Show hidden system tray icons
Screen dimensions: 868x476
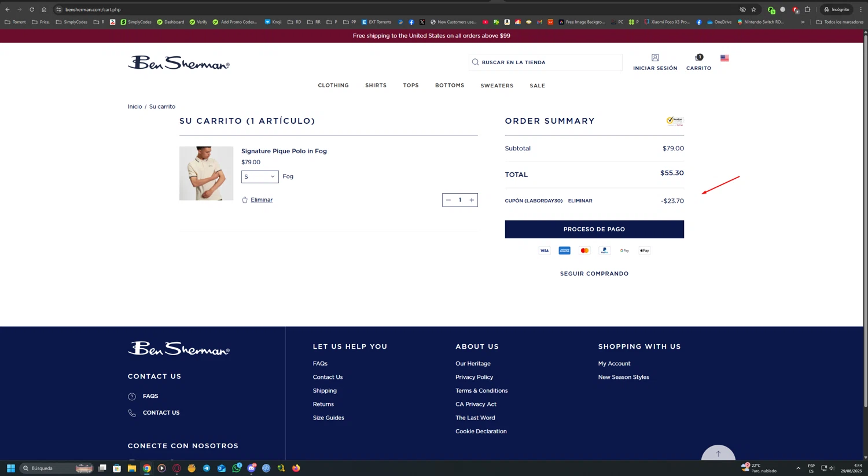(799, 468)
